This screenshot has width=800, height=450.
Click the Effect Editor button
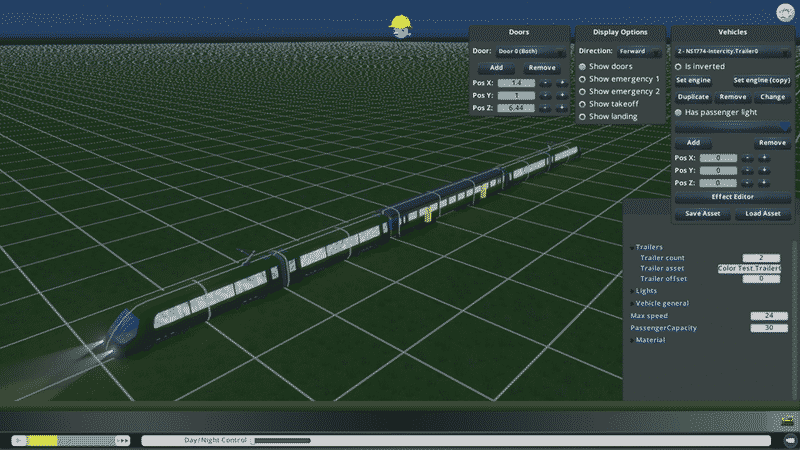[x=733, y=197]
